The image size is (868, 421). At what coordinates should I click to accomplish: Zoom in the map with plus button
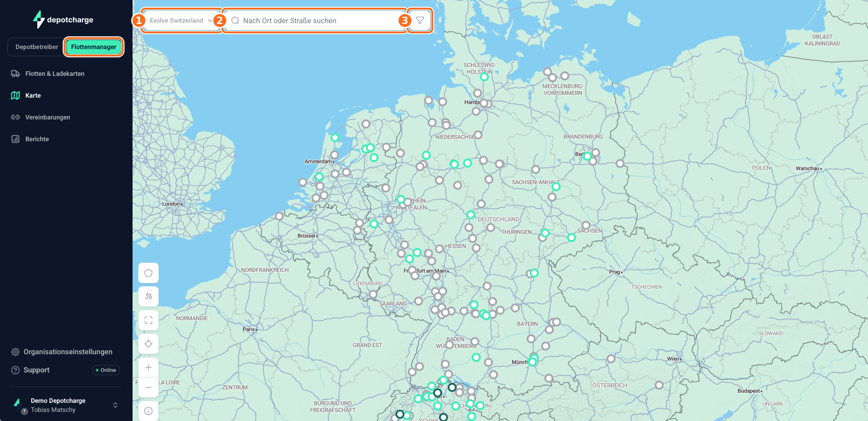tap(148, 367)
